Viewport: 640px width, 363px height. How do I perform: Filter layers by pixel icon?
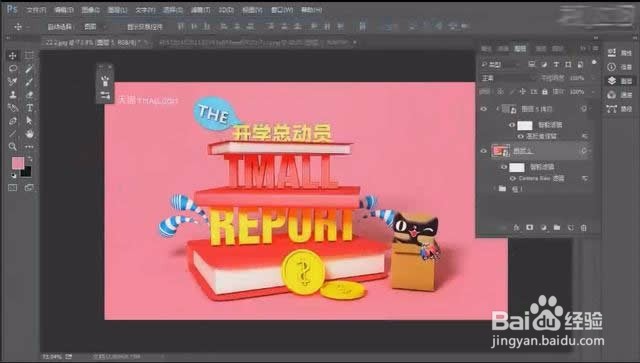(531, 65)
